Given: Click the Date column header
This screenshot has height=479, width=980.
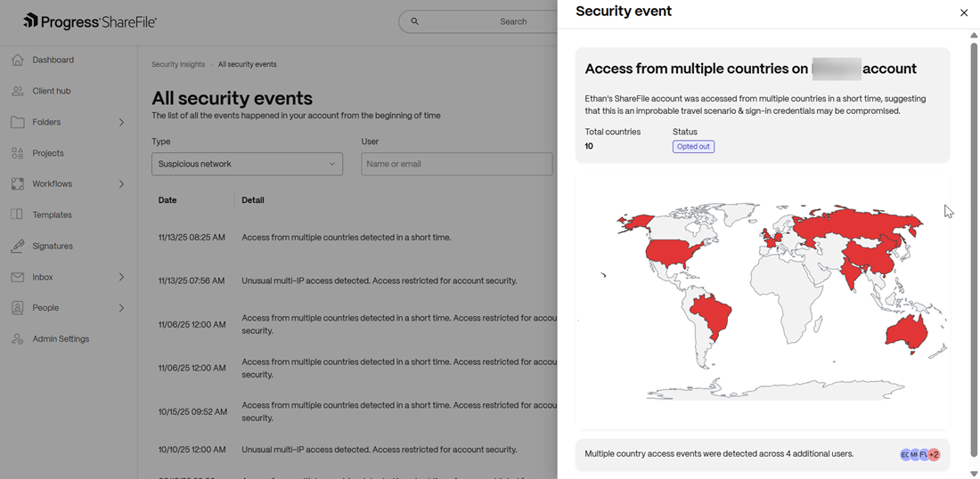Looking at the screenshot, I should tap(167, 200).
